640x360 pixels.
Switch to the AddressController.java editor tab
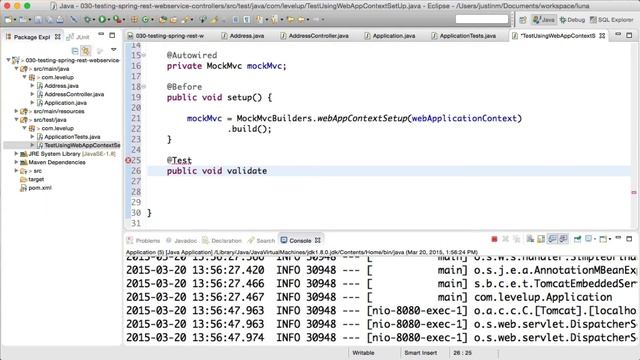click(314, 36)
